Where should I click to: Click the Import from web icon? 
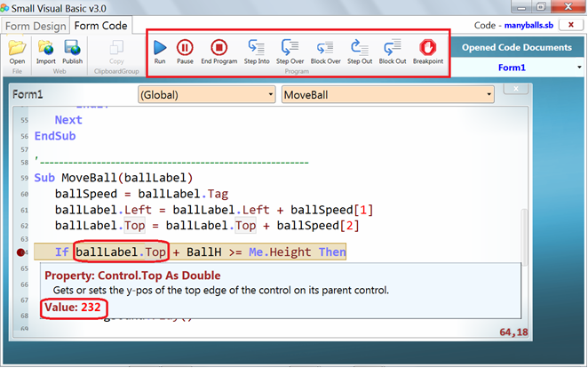point(46,48)
